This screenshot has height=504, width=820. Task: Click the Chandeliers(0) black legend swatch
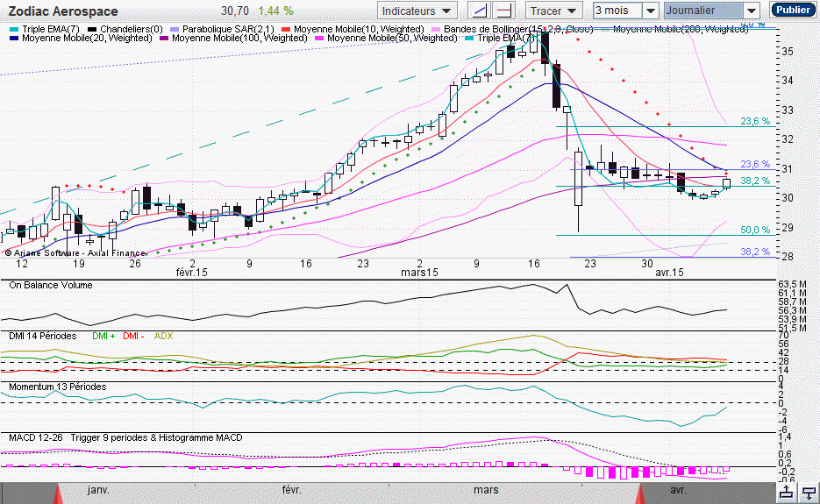(x=92, y=29)
